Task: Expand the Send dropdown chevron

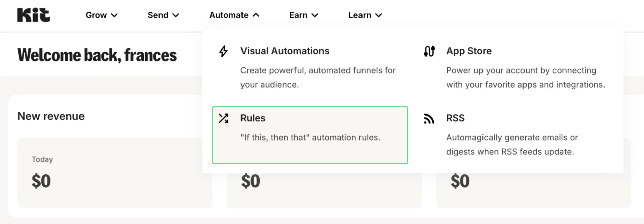Action: 176,15
